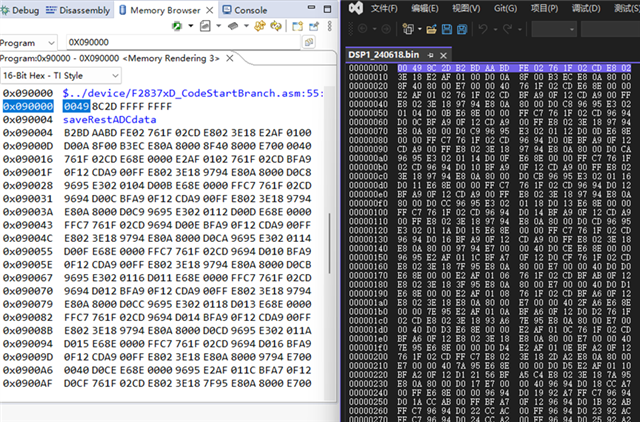Click the Open File folder icon in Visual Studio
Screen dimensions: 640x422
click(x=431, y=29)
